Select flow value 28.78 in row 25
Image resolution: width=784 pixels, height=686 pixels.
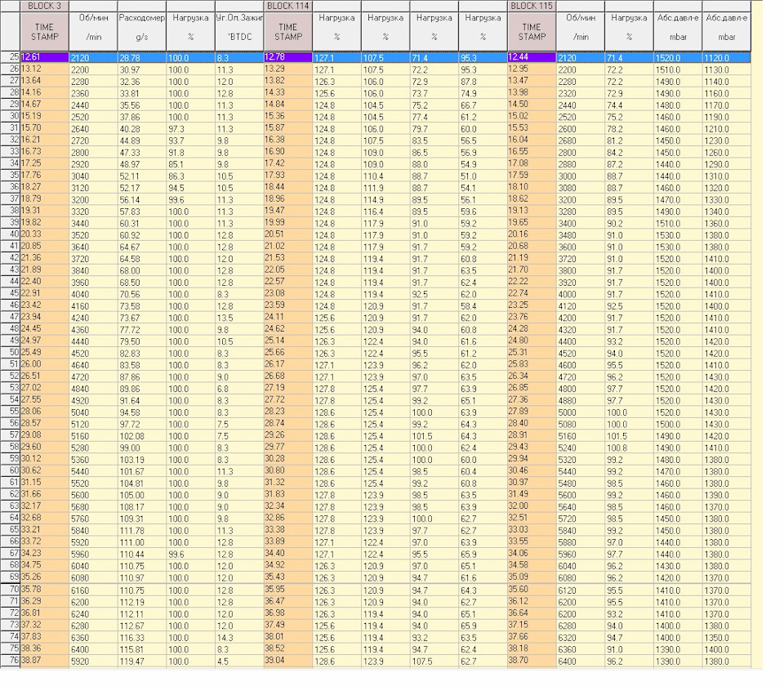pos(141,58)
